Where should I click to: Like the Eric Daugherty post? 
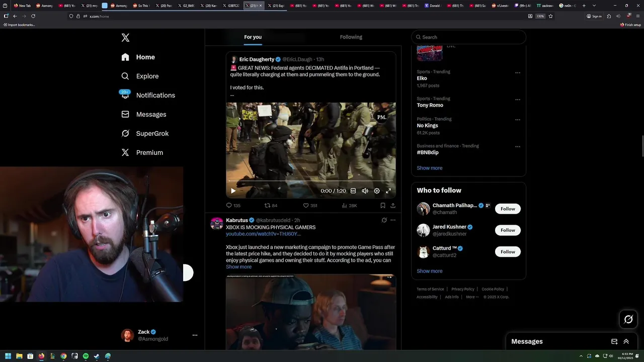(310, 206)
